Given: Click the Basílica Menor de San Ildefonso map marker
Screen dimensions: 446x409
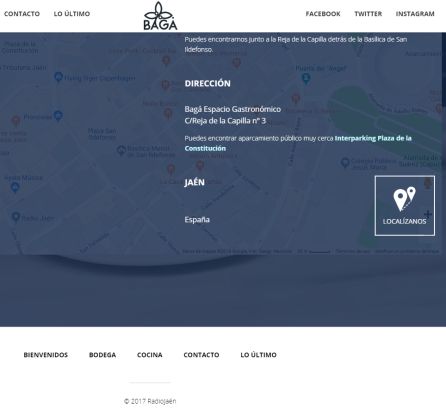Looking at the screenshot, I should click(x=121, y=150).
